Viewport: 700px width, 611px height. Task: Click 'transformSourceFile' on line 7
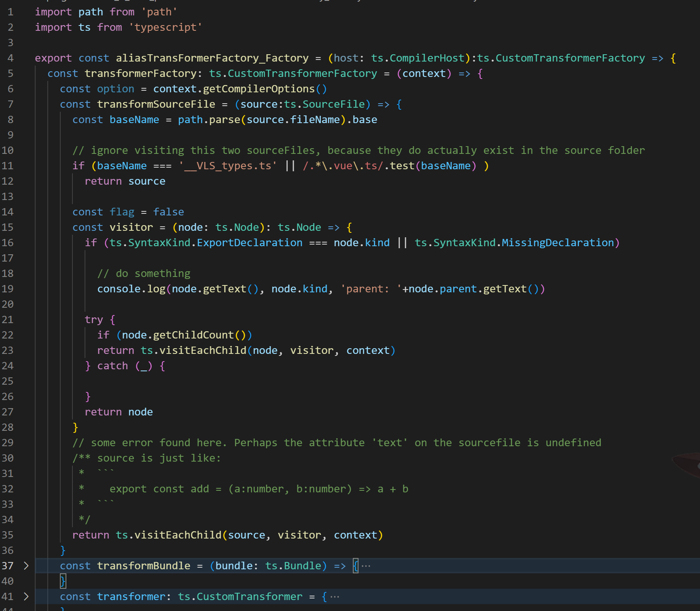156,104
